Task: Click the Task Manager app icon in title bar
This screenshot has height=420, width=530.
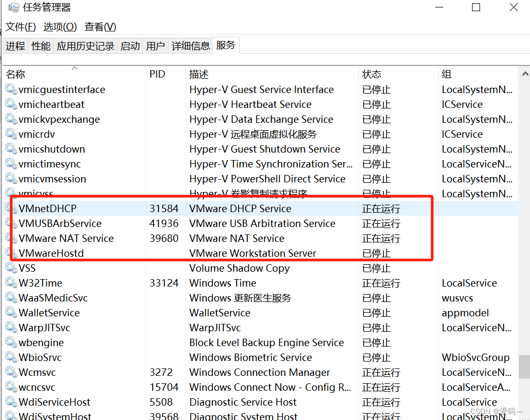Action: pos(13,7)
